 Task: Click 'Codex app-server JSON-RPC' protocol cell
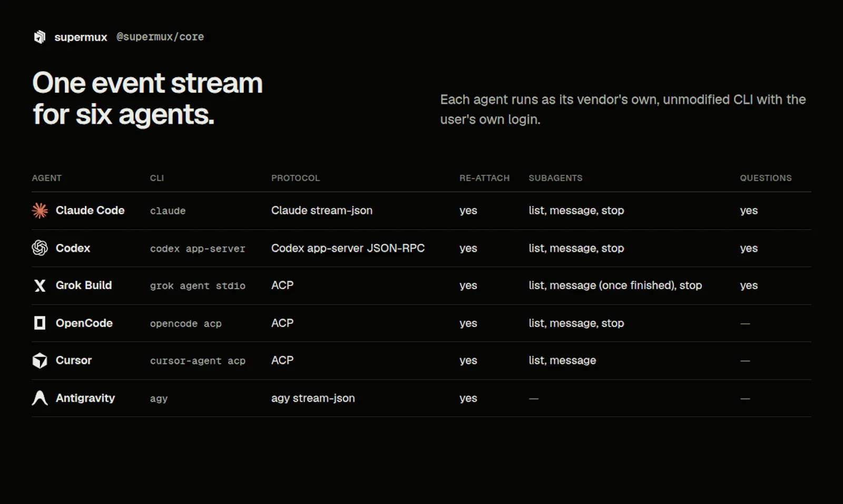[348, 248]
